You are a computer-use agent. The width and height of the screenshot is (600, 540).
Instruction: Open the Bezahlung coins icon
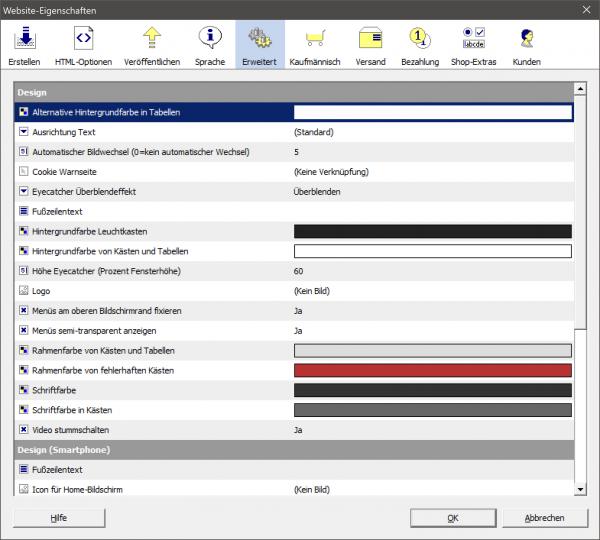coord(420,46)
